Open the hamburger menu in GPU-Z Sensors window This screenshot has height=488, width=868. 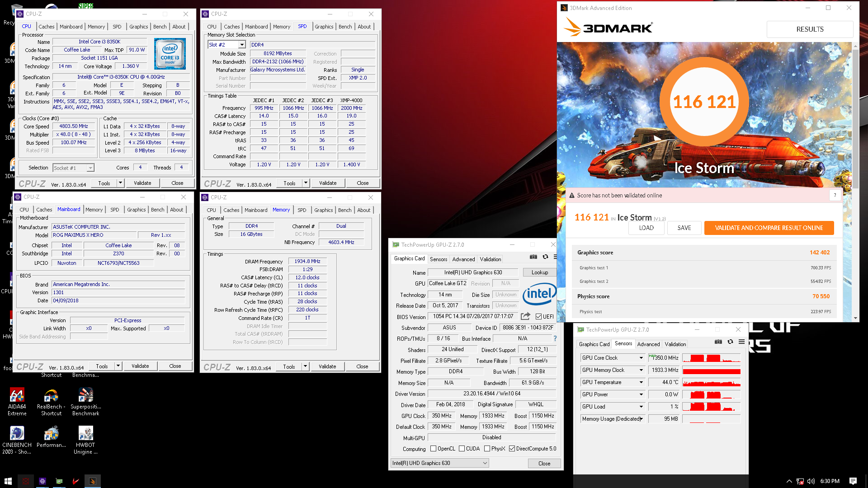click(x=741, y=342)
